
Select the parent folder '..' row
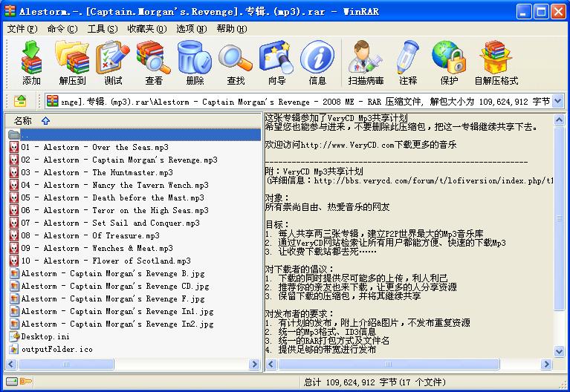[134, 135]
